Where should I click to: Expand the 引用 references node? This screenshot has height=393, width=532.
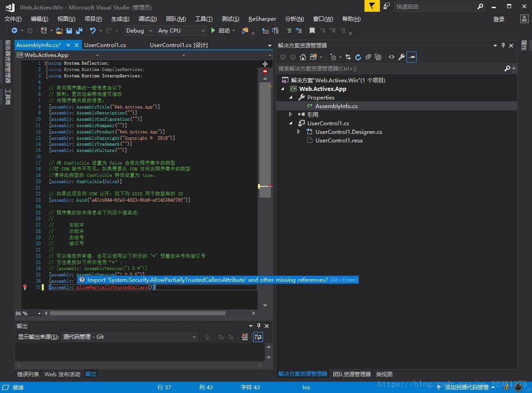290,114
